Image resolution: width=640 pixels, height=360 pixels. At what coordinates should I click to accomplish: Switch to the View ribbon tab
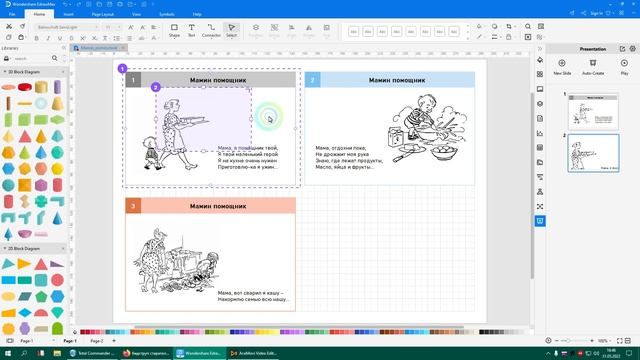pos(136,14)
